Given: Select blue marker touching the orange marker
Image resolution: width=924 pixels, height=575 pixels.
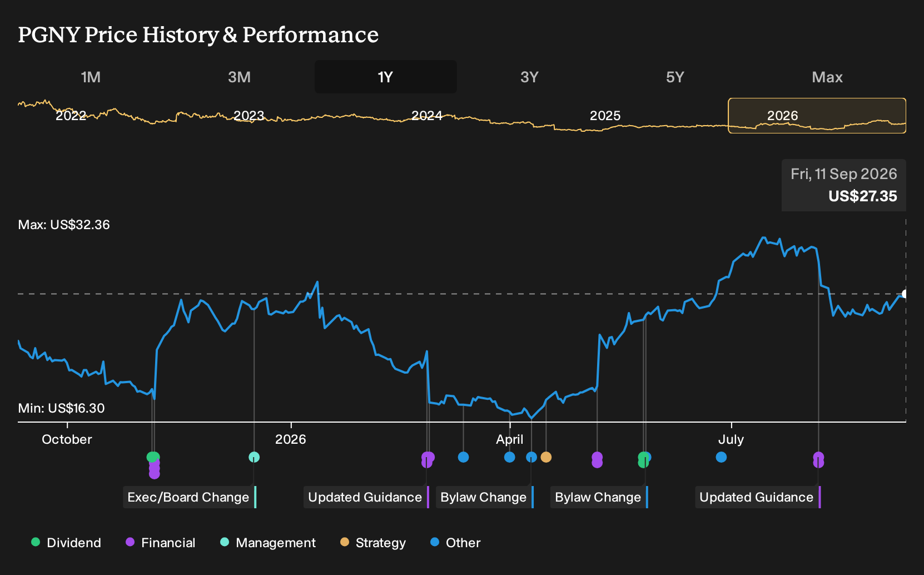Looking at the screenshot, I should (x=531, y=457).
